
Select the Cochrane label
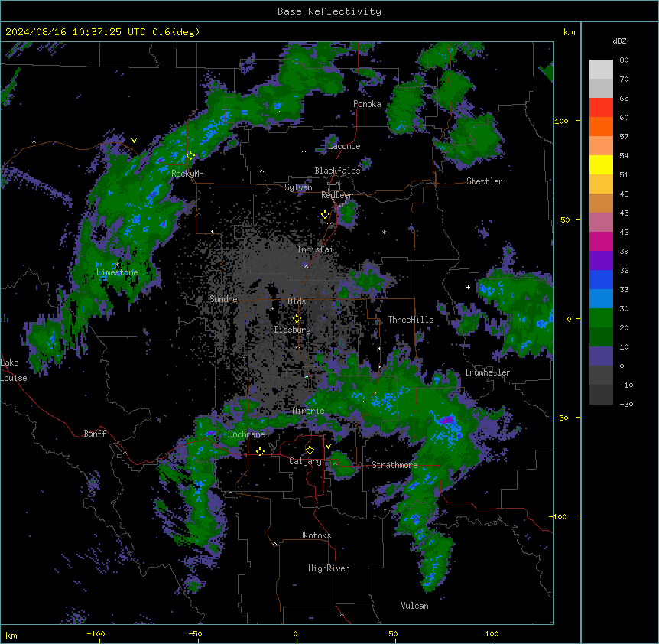[x=246, y=434]
